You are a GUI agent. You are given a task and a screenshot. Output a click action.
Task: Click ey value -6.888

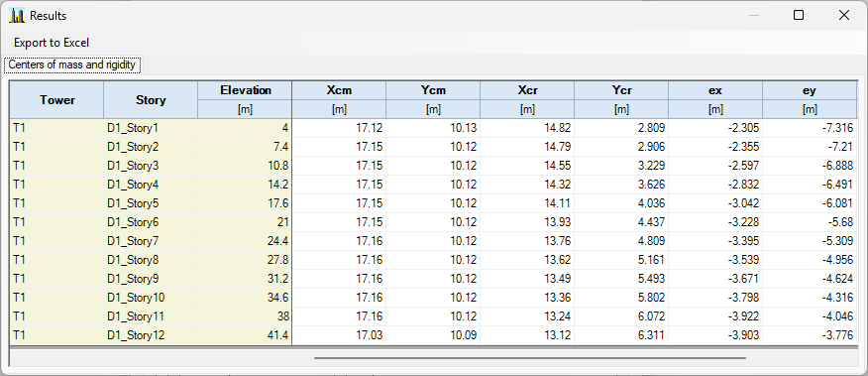click(x=810, y=166)
